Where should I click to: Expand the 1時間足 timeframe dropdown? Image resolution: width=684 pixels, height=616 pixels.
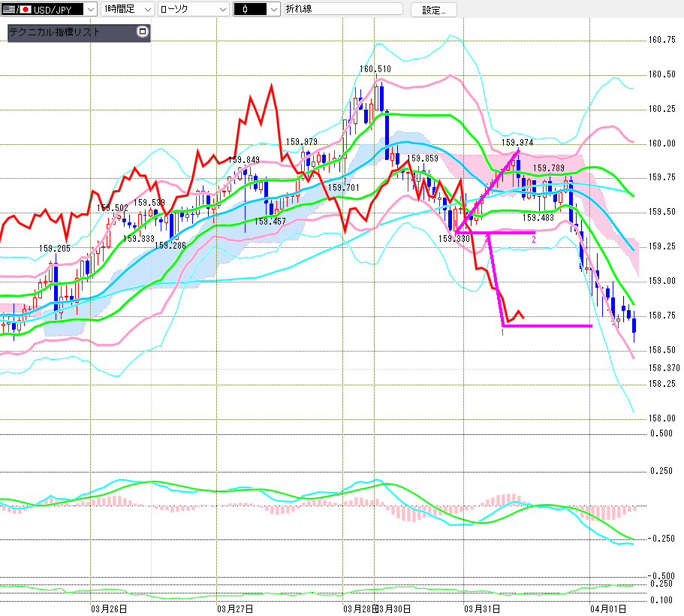tap(146, 9)
